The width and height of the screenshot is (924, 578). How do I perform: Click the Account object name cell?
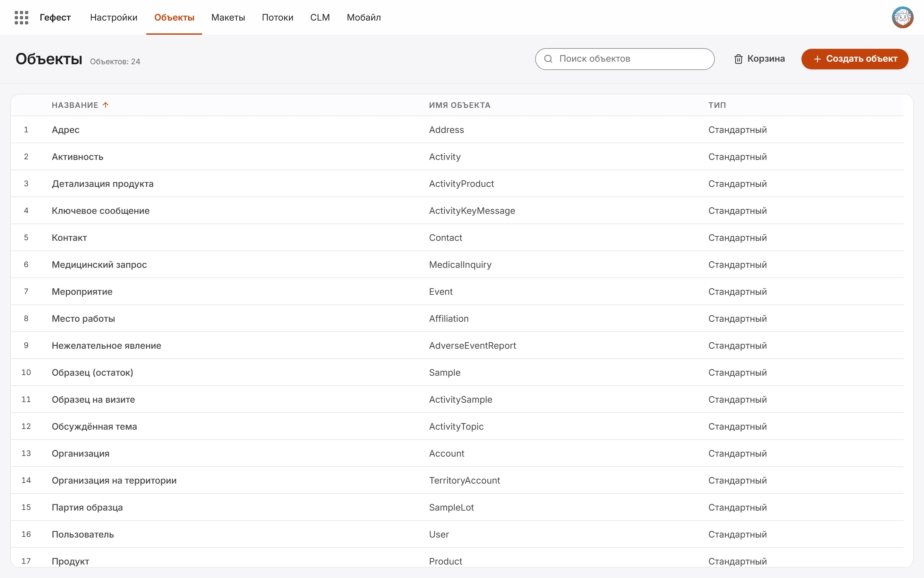(446, 453)
